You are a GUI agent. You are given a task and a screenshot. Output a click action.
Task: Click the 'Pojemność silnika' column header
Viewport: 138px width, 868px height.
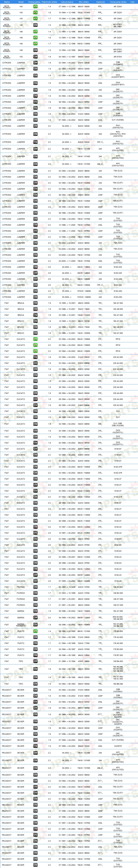pos(49,2)
